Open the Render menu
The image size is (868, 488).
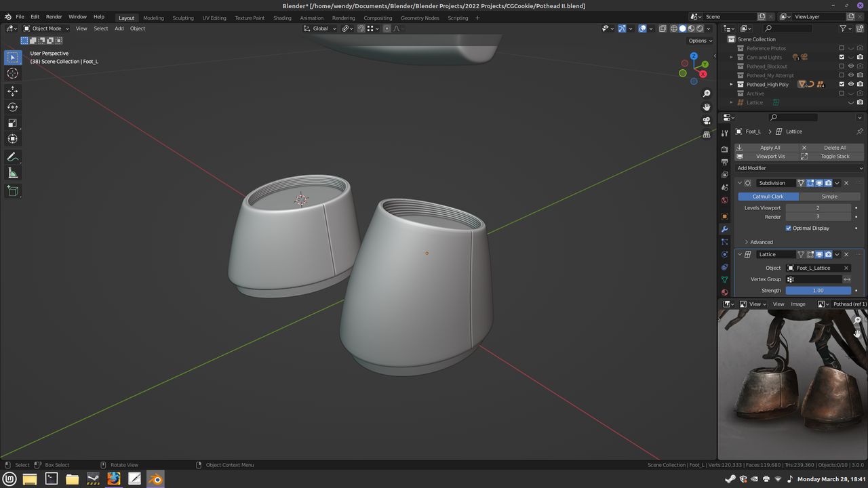click(54, 16)
